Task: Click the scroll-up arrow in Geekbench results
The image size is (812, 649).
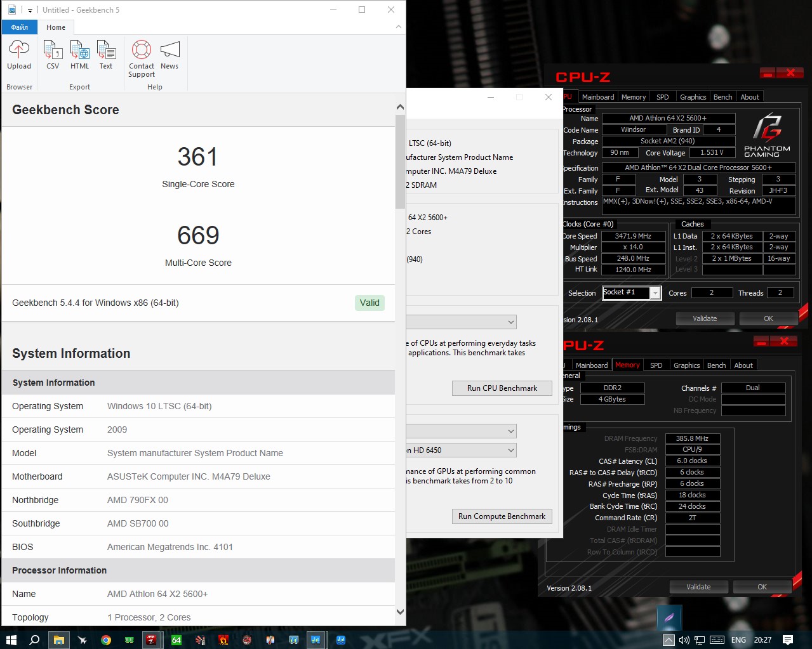Action: pos(400,107)
